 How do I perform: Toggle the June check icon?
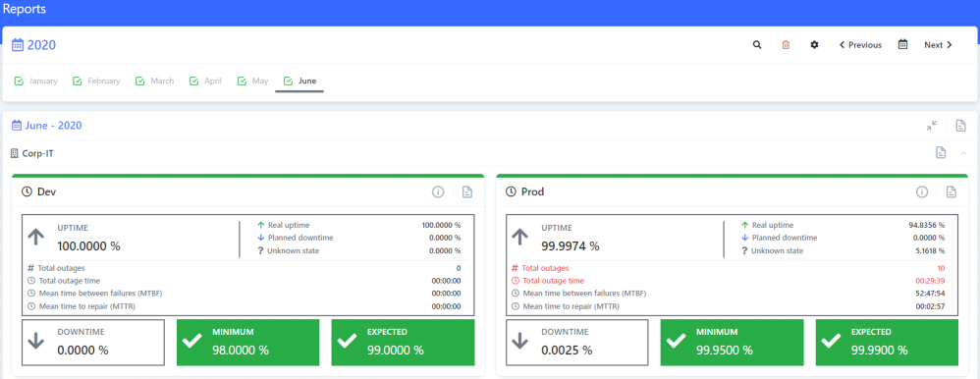pos(288,81)
